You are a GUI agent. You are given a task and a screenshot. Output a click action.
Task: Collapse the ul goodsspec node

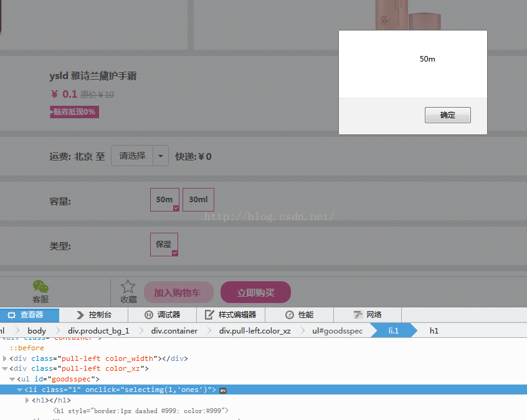pyautogui.click(x=12, y=379)
